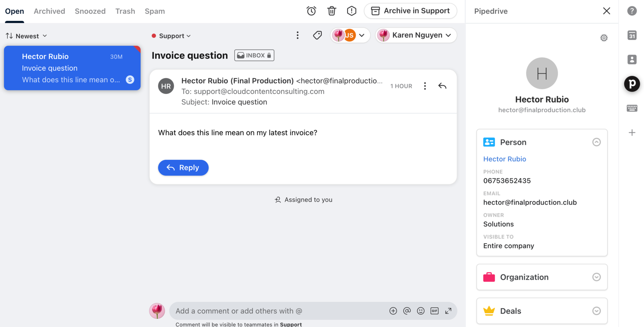Open the help question mark icon
The image size is (644, 327).
click(x=632, y=11)
